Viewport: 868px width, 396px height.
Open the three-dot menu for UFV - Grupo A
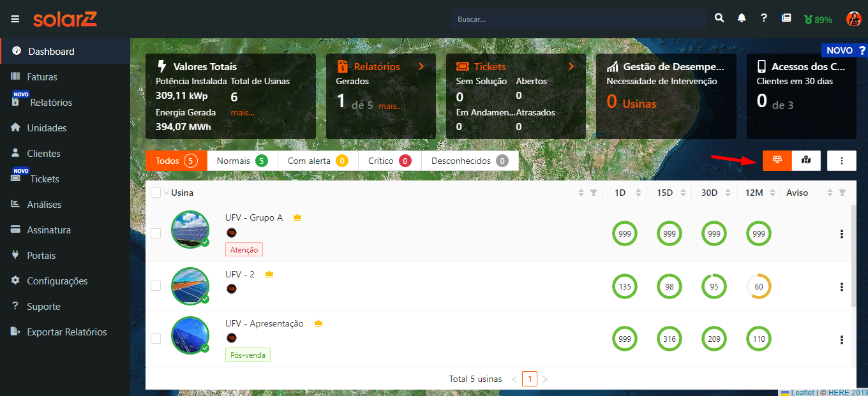(841, 234)
